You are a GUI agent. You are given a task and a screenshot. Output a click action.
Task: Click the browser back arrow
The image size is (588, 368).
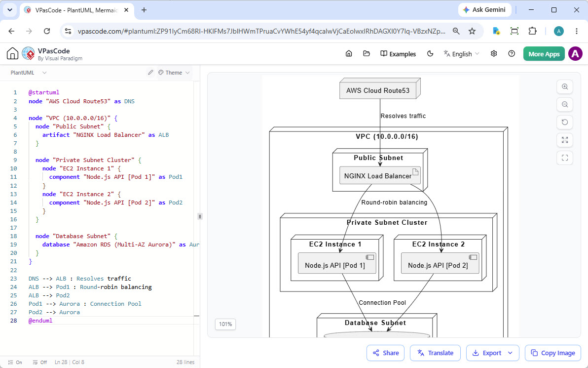(x=12, y=31)
